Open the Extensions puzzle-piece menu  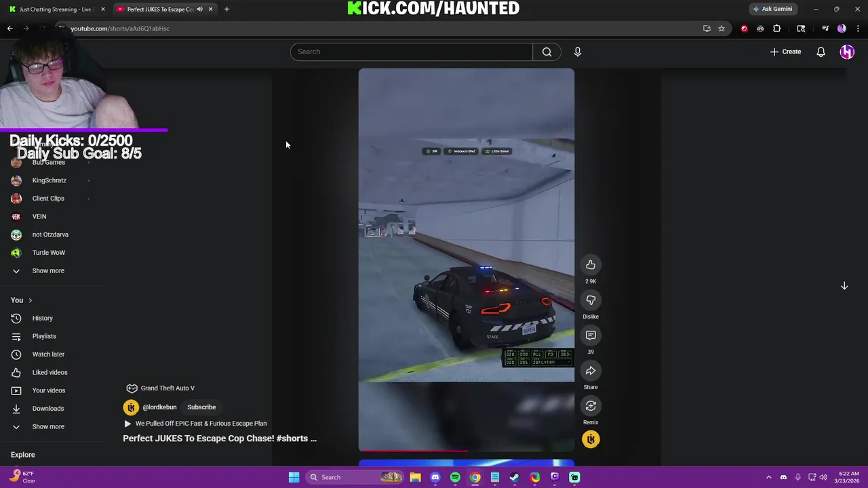coord(777,28)
